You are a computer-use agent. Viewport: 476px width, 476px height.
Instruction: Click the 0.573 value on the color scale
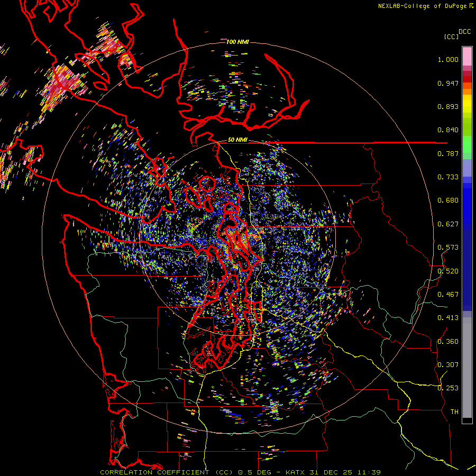click(x=448, y=248)
